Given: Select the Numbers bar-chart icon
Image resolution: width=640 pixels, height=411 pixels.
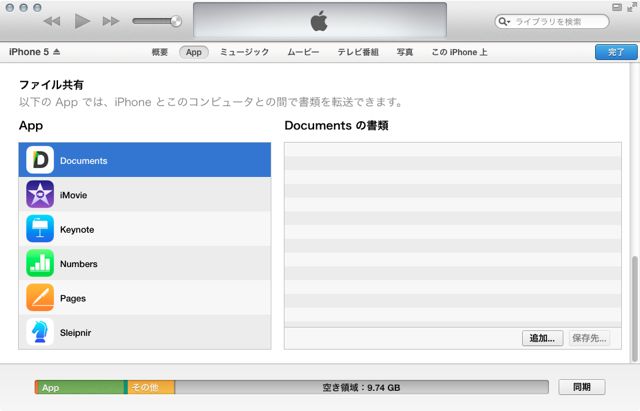Looking at the screenshot, I should 40,263.
